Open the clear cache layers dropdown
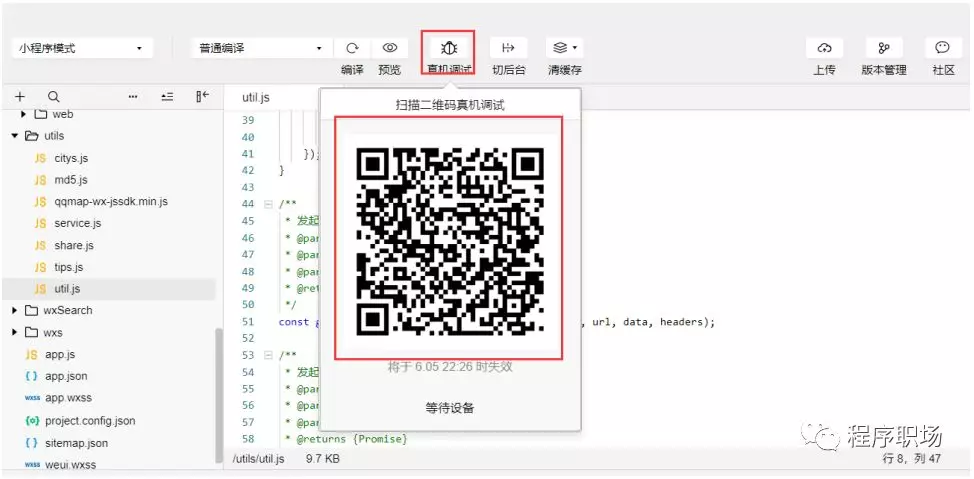The height and width of the screenshot is (479, 974). click(x=565, y=48)
